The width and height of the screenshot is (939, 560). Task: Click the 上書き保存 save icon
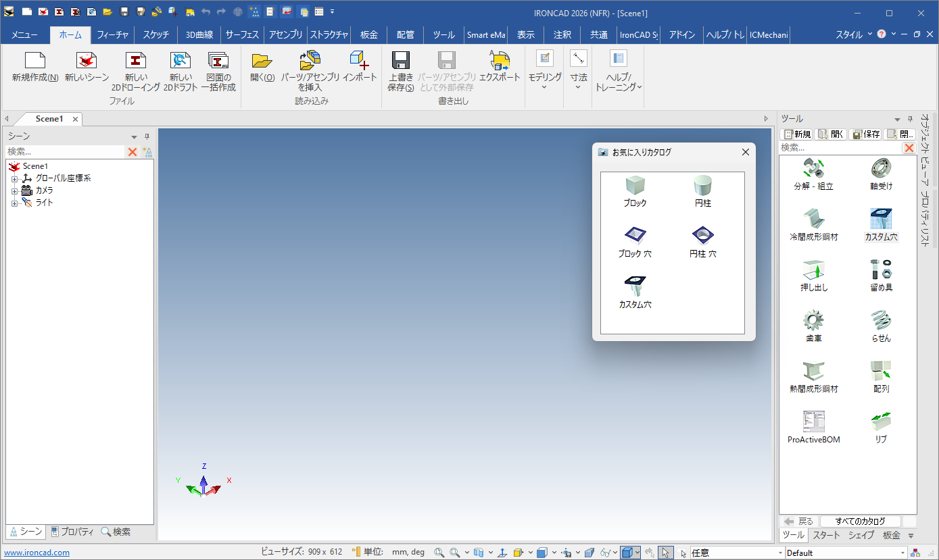(x=401, y=60)
